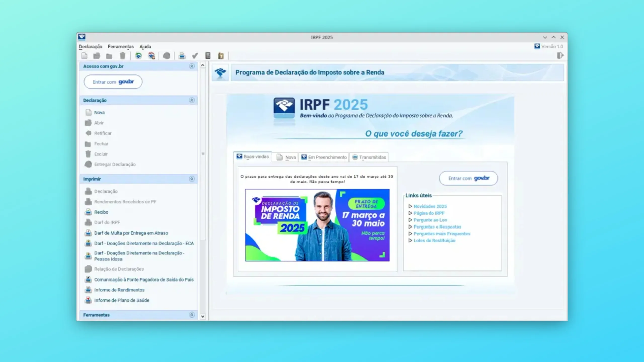This screenshot has width=644, height=362.
Task: Open the Perguntas e Respostas link
Action: pyautogui.click(x=437, y=227)
